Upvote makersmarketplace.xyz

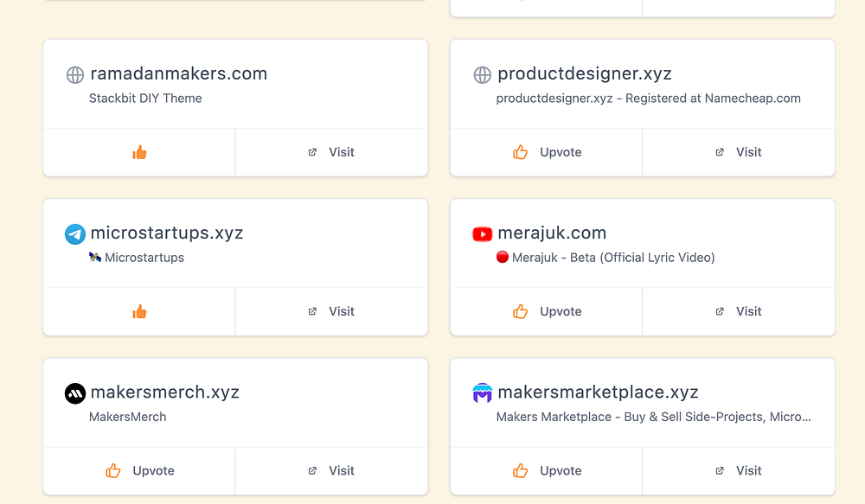click(547, 470)
